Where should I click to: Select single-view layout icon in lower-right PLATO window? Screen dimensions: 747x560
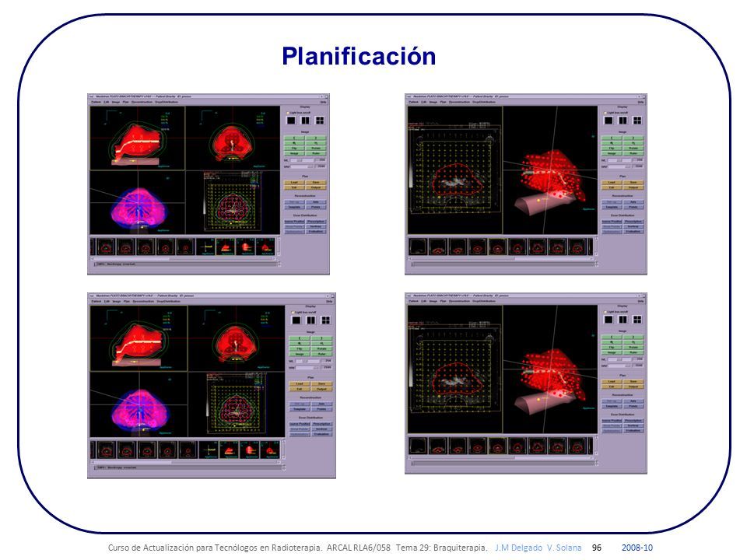[x=608, y=320]
